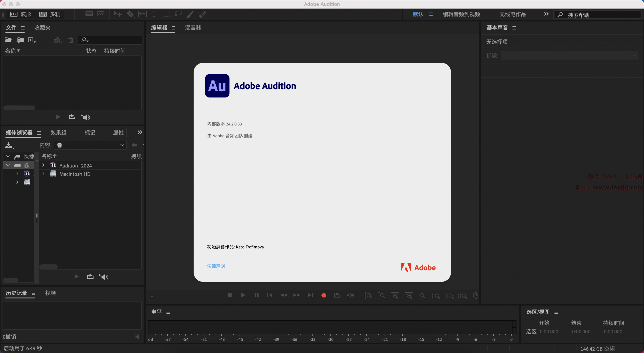Toggle auto-play in the media browser
The height and width of the screenshot is (353, 644).
(104, 277)
